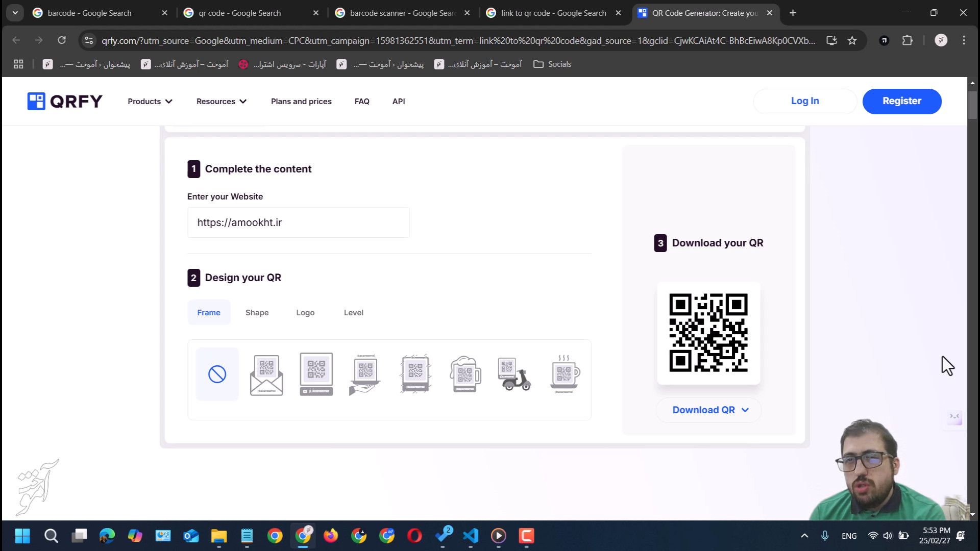This screenshot has height=551, width=980.
Task: Click the Log In button
Action: pyautogui.click(x=805, y=101)
